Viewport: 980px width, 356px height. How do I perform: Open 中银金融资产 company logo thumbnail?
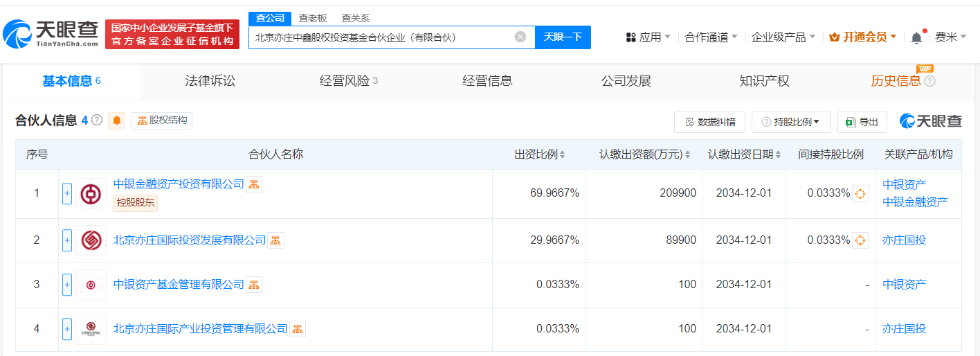[x=91, y=193]
